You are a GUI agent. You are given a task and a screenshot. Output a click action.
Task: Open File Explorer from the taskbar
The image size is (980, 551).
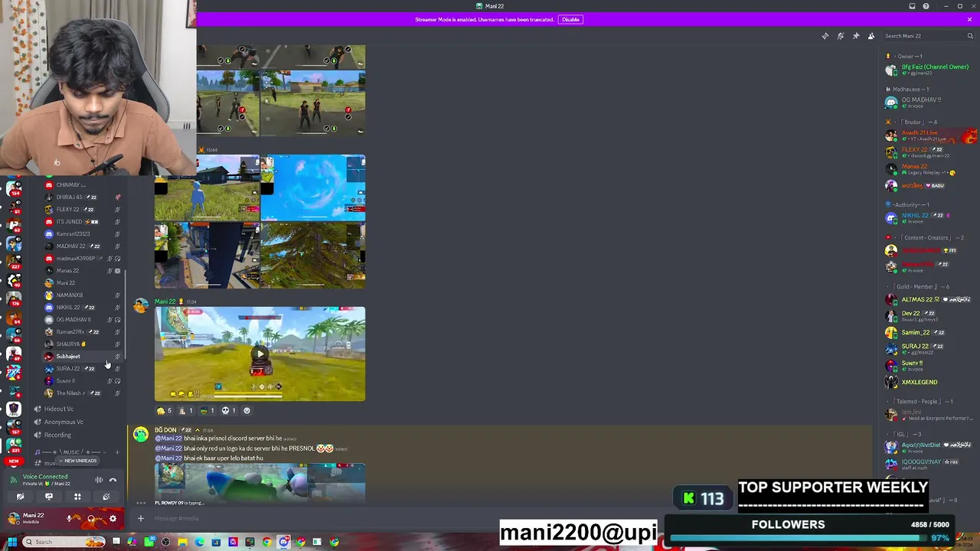(182, 542)
